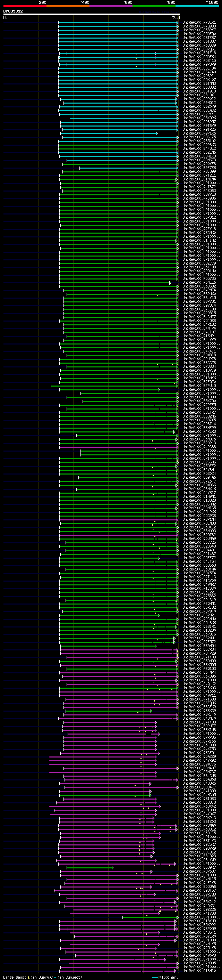222x980 pixels.
Task: Select hit UniRef100_Q4WNK7
Action: pos(199,584)
